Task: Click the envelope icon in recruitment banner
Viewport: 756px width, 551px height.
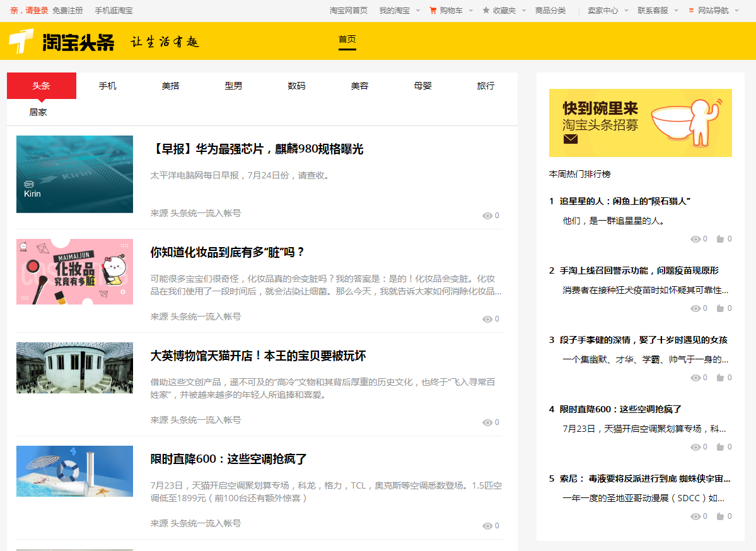Action: click(571, 139)
